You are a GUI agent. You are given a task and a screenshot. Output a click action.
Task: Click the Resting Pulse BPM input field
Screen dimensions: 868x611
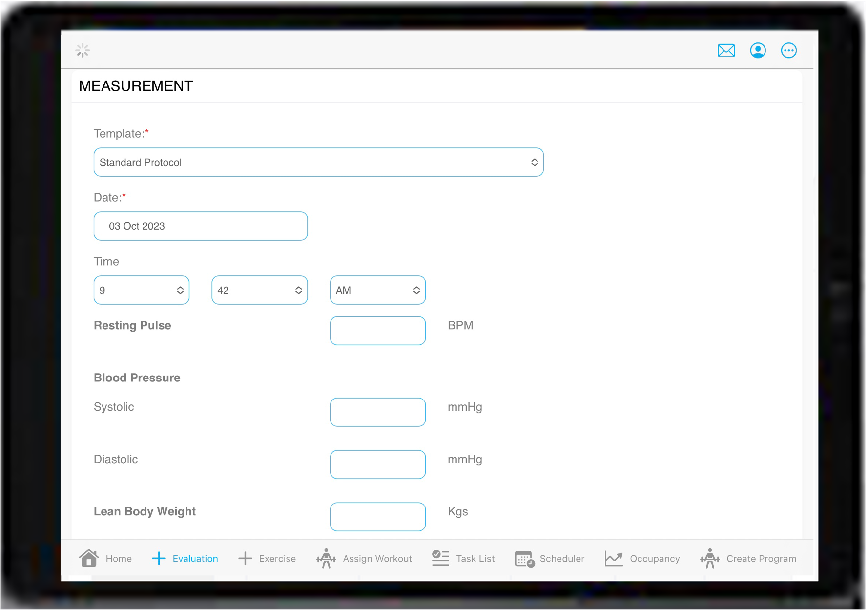[377, 331]
